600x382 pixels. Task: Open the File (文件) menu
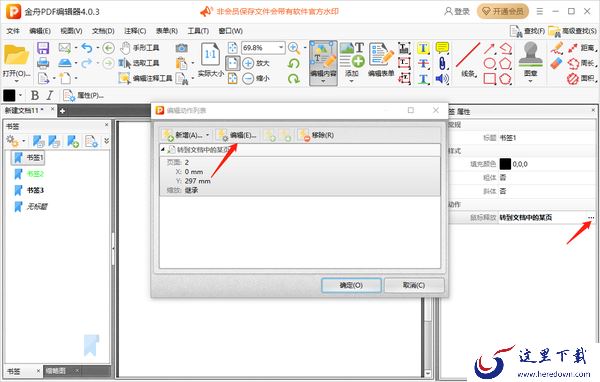pos(13,31)
